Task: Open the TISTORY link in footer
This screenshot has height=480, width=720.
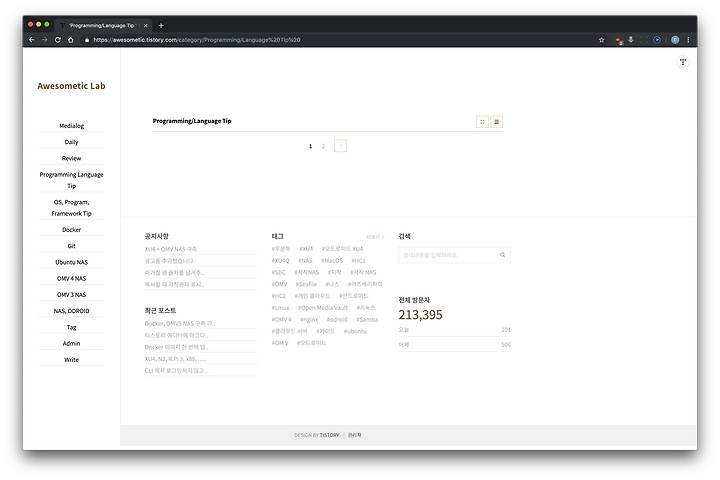Action: (x=329, y=435)
